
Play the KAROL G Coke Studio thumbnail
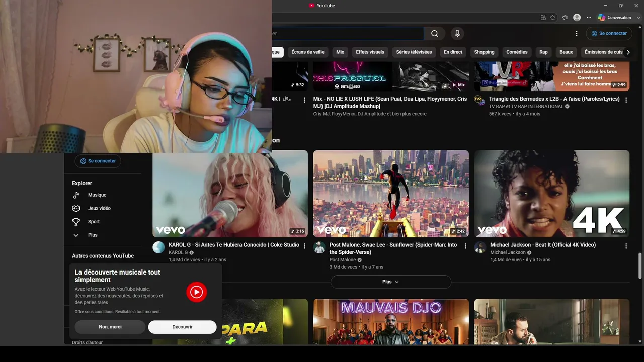pyautogui.click(x=230, y=194)
